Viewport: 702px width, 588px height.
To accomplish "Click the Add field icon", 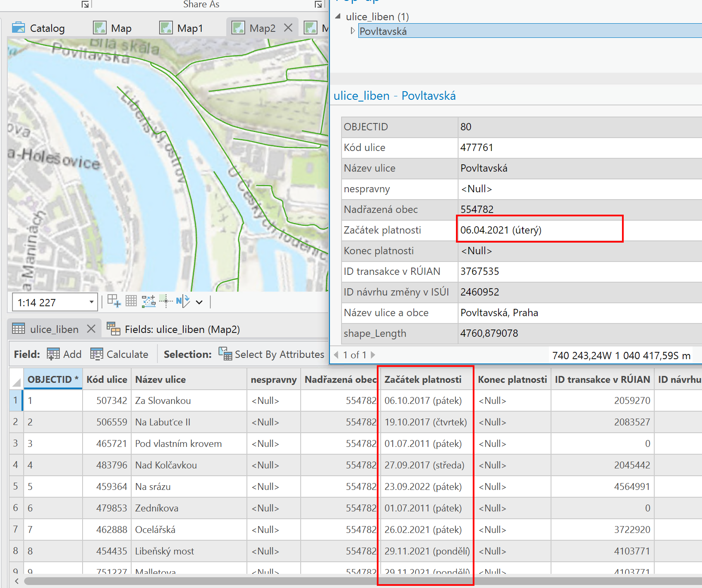I will point(53,354).
